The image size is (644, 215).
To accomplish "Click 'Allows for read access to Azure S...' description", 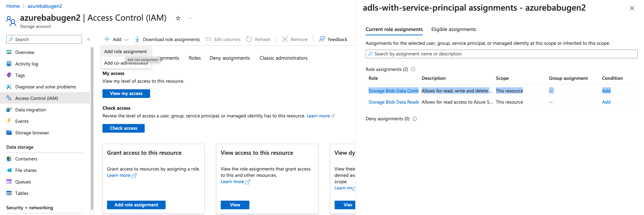I will [x=457, y=102].
